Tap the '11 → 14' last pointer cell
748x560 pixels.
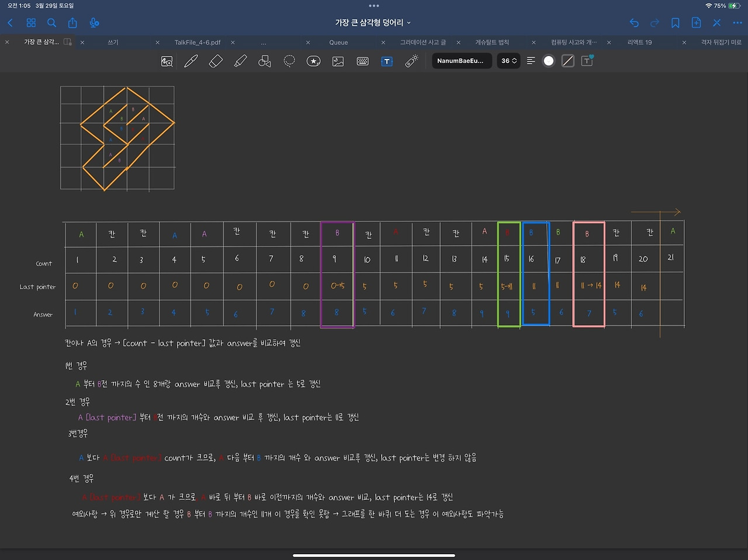click(x=591, y=286)
